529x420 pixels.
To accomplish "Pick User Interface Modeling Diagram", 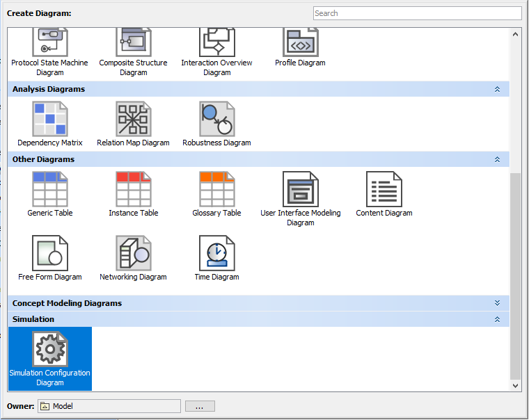I will click(300, 189).
